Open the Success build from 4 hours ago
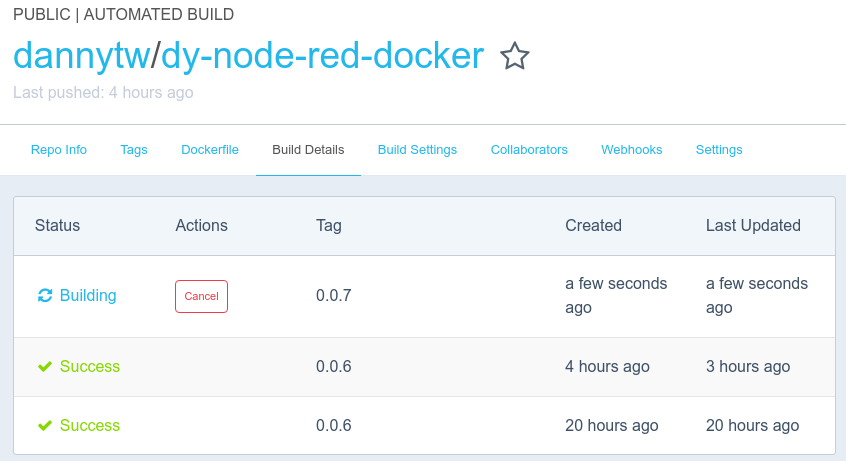Viewport: 846px width, 461px height. [x=90, y=367]
